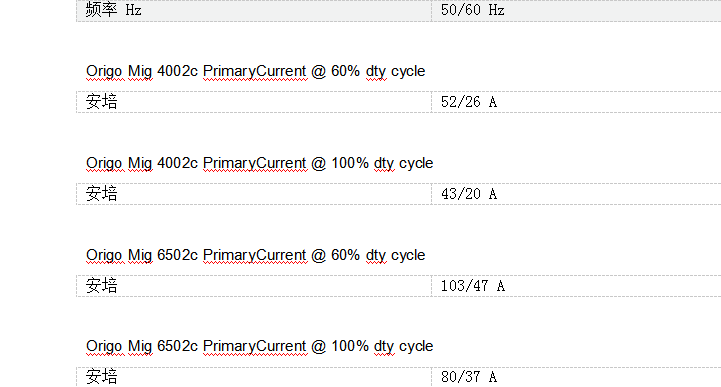Click 安培 cell beside 52/26 A
721x387 pixels.
tap(254, 102)
